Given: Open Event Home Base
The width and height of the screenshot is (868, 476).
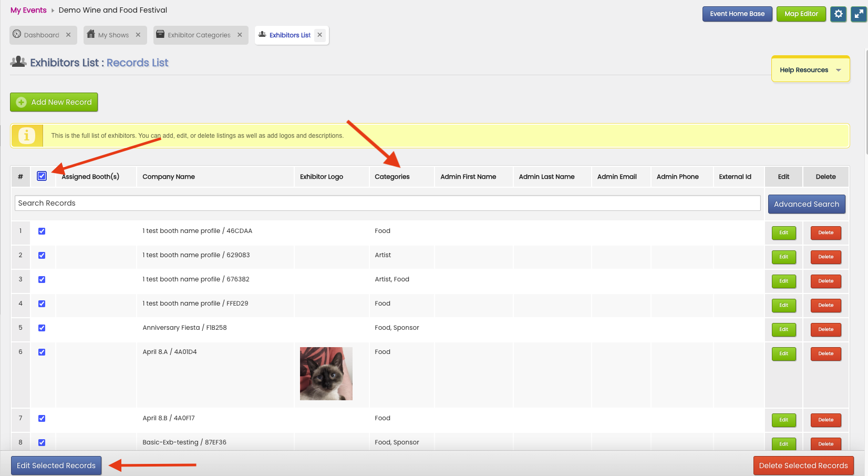Looking at the screenshot, I should pyautogui.click(x=737, y=14).
